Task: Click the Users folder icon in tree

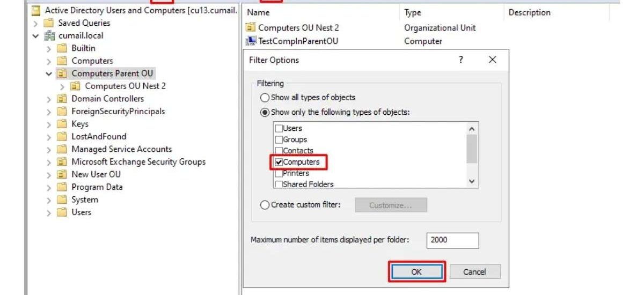Action: click(x=62, y=212)
